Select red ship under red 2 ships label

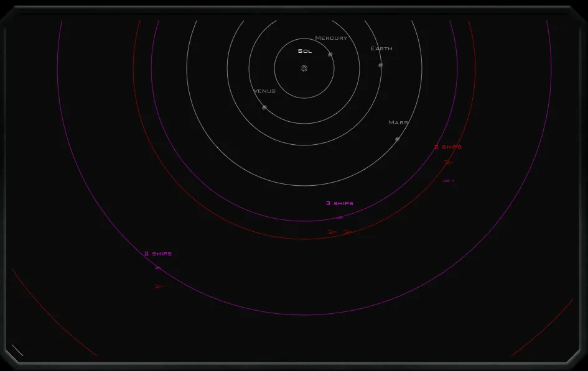pos(448,162)
